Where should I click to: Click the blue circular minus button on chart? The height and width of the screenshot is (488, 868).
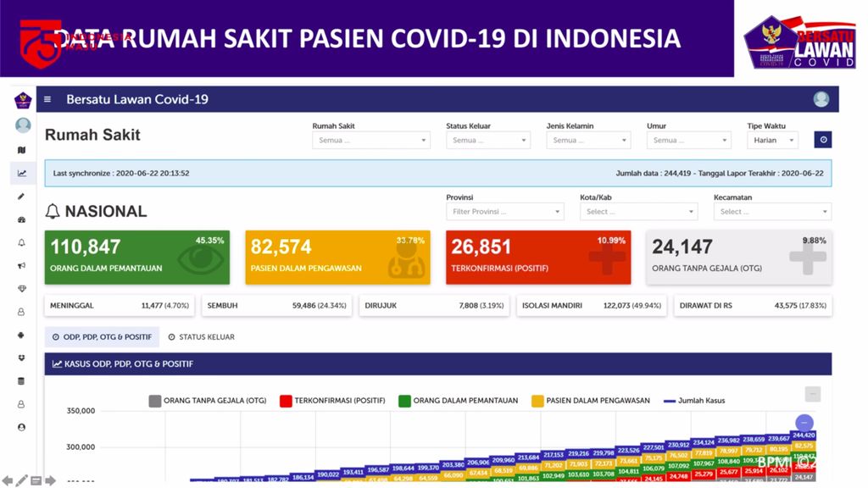804,424
